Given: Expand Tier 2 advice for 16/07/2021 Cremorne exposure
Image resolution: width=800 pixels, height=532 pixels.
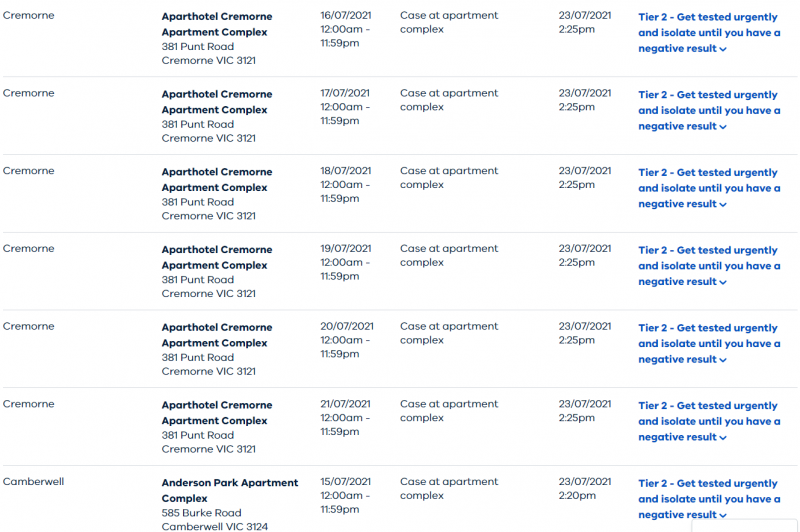Looking at the screenshot, I should (x=709, y=33).
